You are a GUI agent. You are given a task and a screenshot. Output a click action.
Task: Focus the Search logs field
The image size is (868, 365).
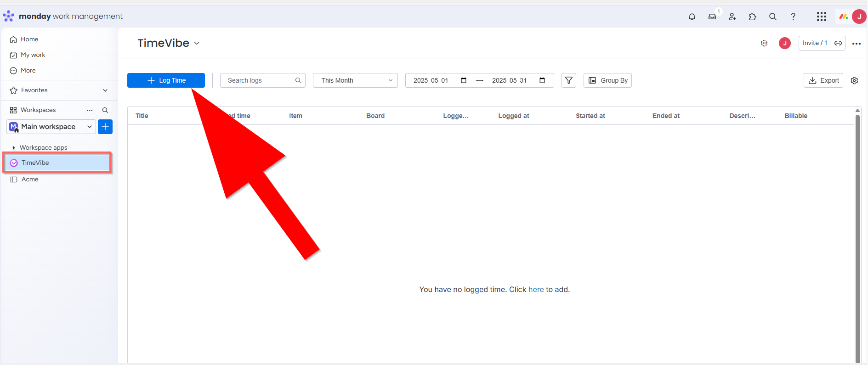point(263,80)
